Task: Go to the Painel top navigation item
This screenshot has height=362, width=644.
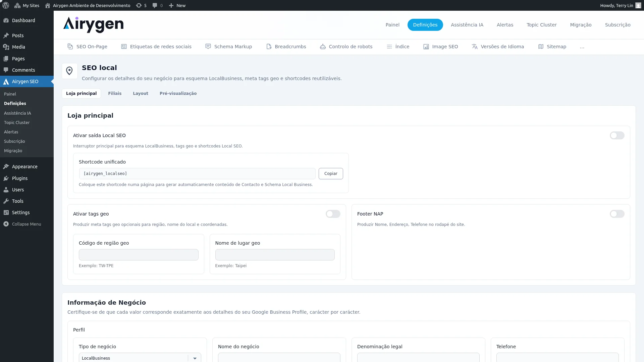Action: click(392, 25)
